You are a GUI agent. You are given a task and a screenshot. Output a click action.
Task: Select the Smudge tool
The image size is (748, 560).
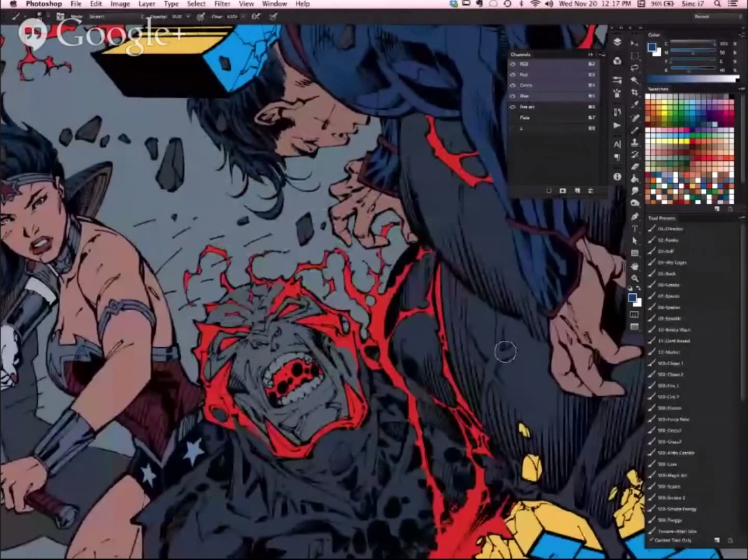[635, 191]
